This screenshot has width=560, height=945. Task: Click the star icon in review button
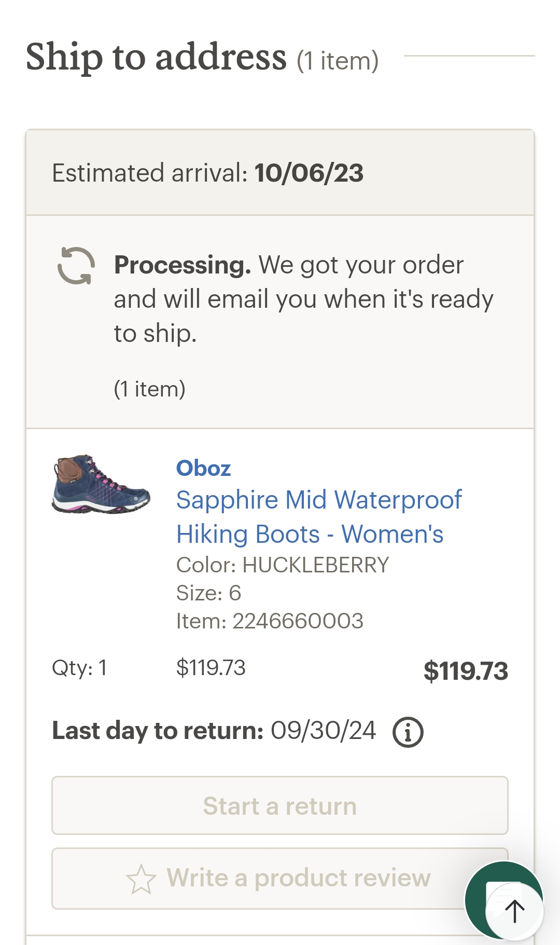tap(141, 879)
